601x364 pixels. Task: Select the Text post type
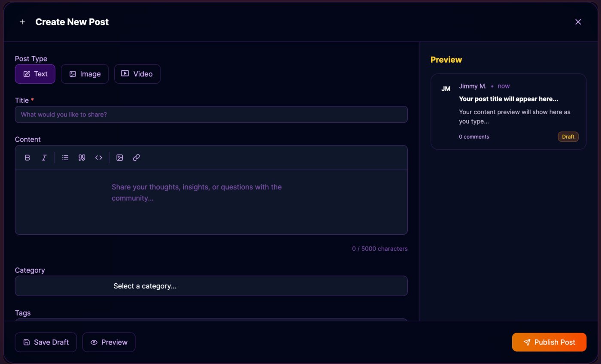coord(35,74)
